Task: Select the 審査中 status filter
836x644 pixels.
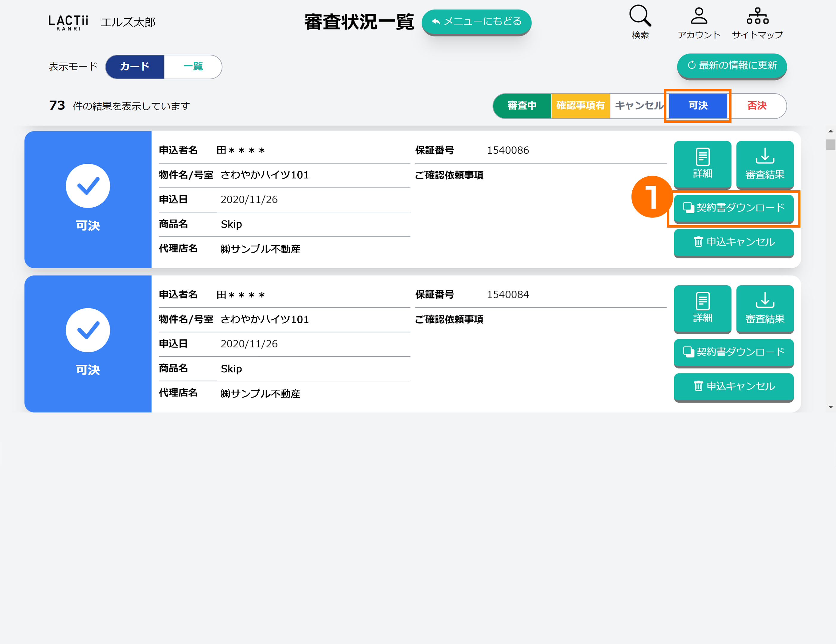Action: click(x=522, y=106)
